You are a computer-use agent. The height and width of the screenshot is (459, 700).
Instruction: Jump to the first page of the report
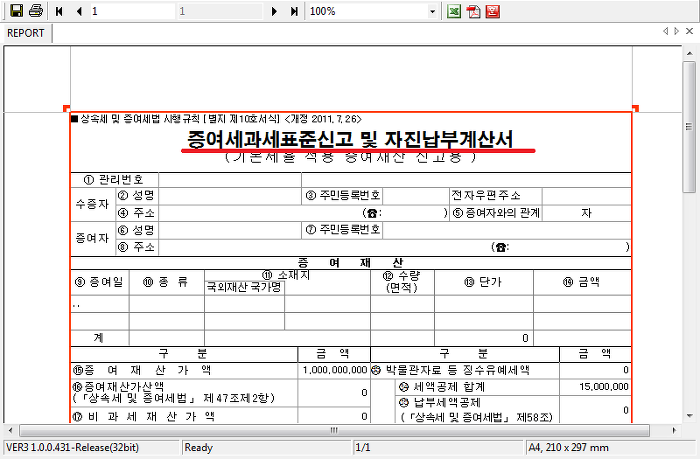tap(59, 11)
